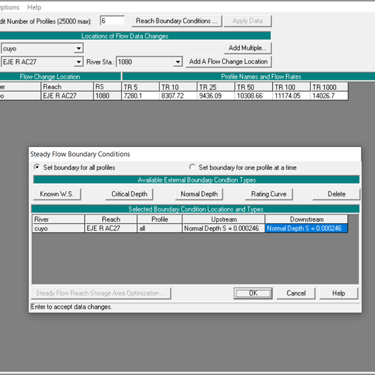Click the Upstream column header
This screenshot has width=375, height=375.
coord(224,219)
